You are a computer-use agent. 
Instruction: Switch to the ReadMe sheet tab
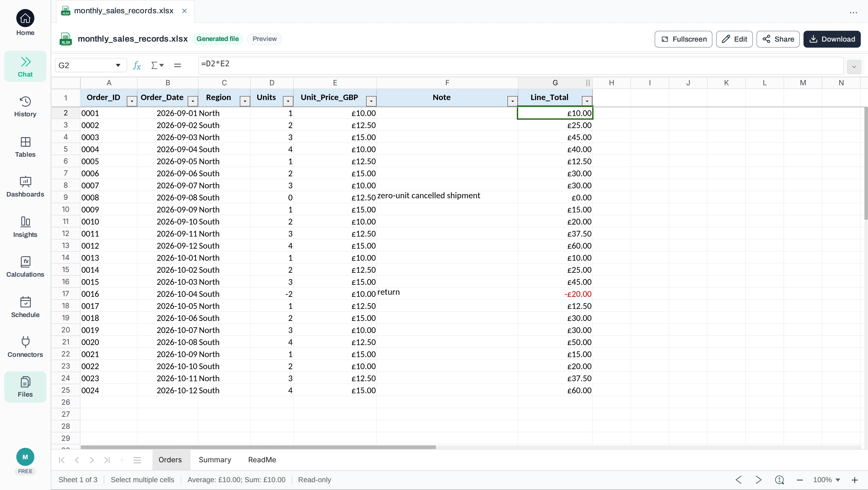click(262, 460)
